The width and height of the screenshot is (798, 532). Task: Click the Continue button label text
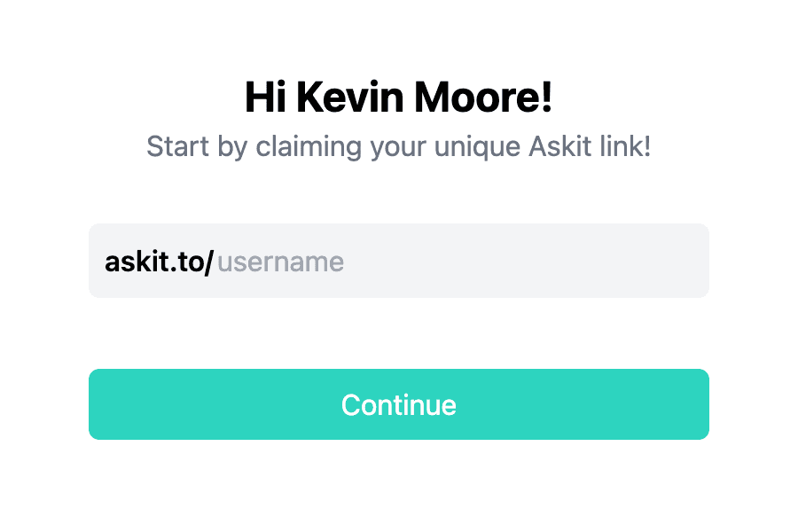pyautogui.click(x=399, y=404)
